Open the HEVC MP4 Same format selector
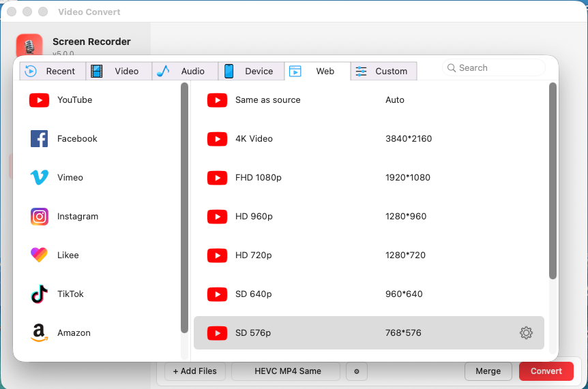Image resolution: width=588 pixels, height=389 pixels. click(286, 371)
